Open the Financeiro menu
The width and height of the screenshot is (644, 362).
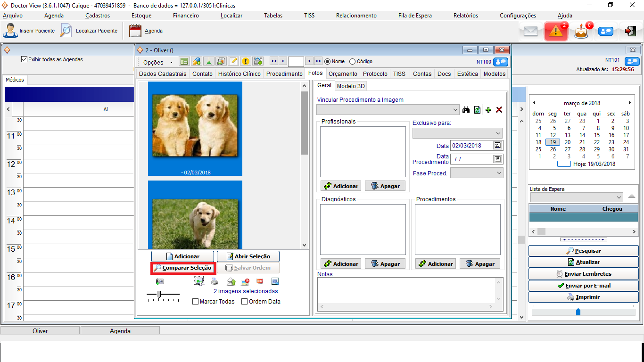pyautogui.click(x=186, y=16)
